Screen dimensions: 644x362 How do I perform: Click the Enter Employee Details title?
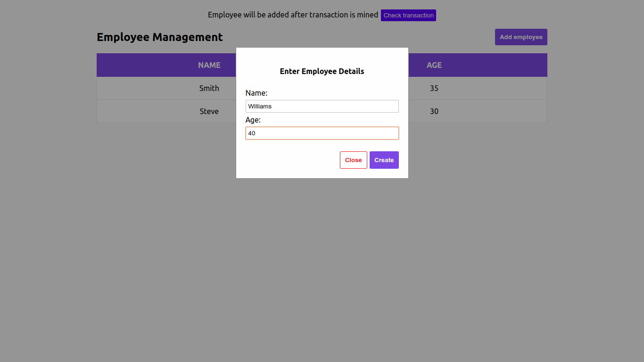coord(322,71)
